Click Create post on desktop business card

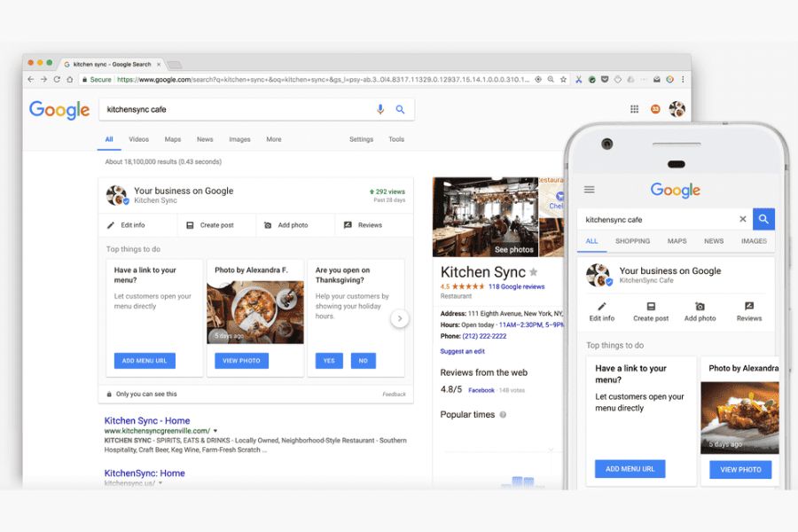(210, 225)
